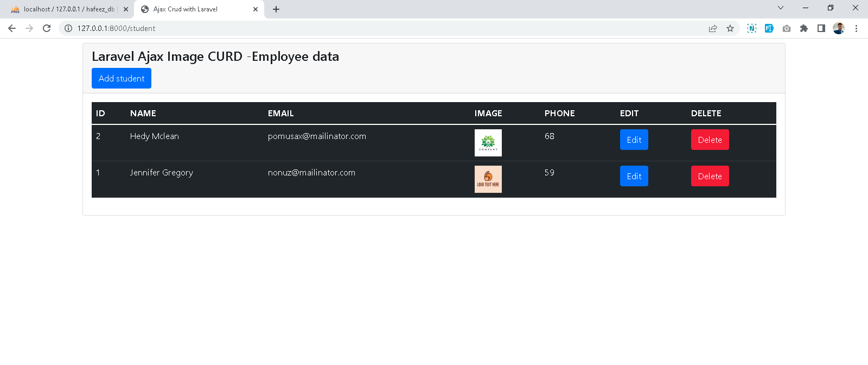The height and width of the screenshot is (365, 868).
Task: Click the ID column header
Action: (x=100, y=114)
